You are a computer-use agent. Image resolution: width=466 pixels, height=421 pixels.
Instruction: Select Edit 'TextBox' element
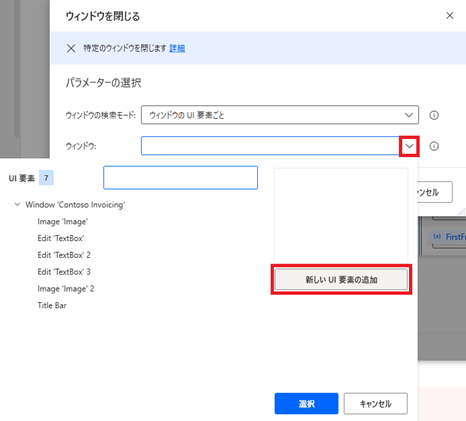[x=61, y=238]
